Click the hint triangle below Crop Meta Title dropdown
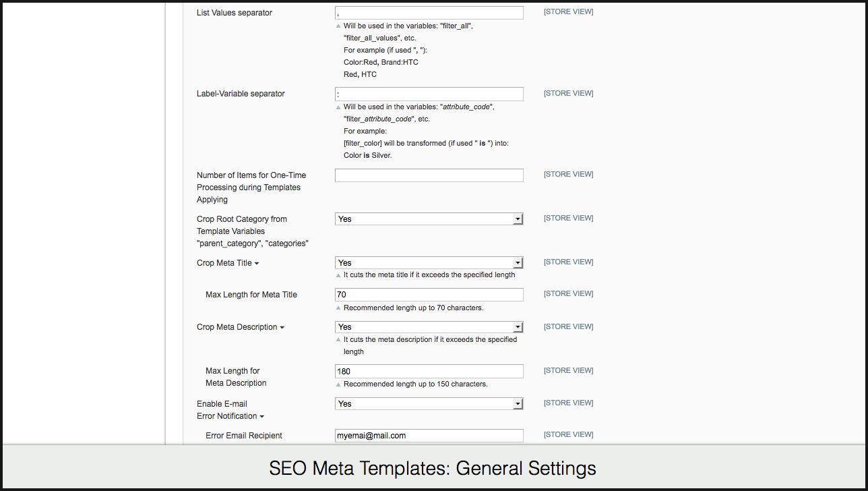This screenshot has height=491, width=868. (x=338, y=275)
